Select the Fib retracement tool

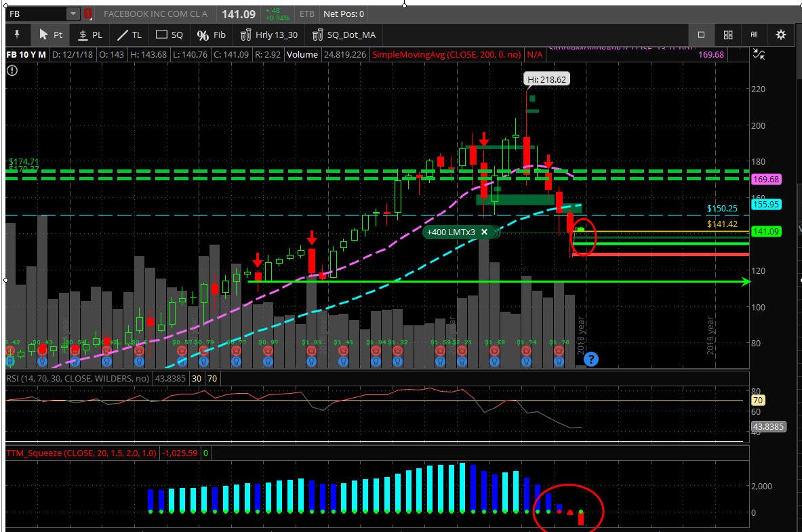[212, 35]
